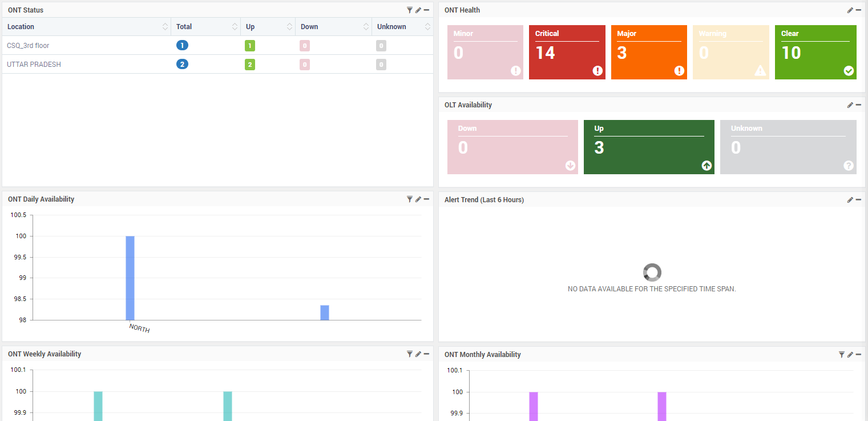Viewport: 868px width, 421px height.
Task: Edit the ONT Monthly Availability widget
Action: [x=850, y=354]
